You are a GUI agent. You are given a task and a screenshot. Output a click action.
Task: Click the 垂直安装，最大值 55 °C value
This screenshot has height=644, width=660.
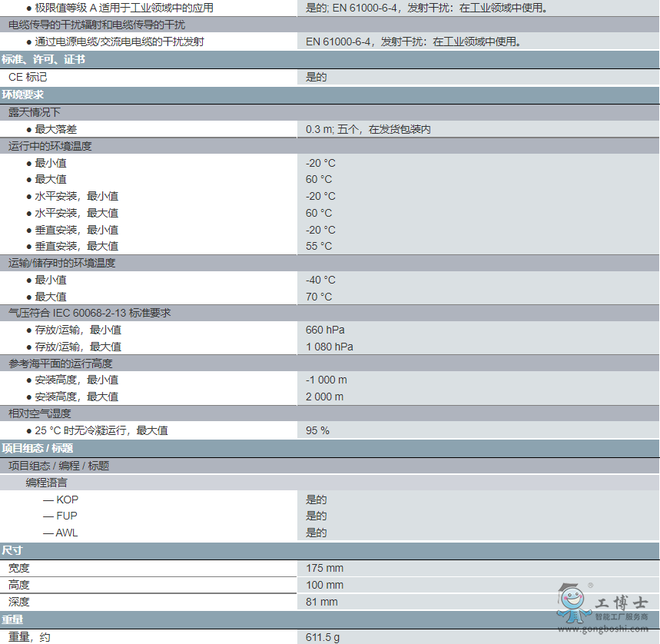pyautogui.click(x=319, y=246)
